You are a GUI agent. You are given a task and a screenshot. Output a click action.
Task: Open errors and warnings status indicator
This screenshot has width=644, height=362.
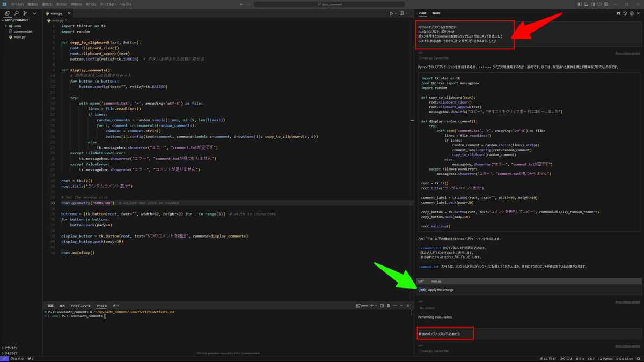(x=18, y=359)
